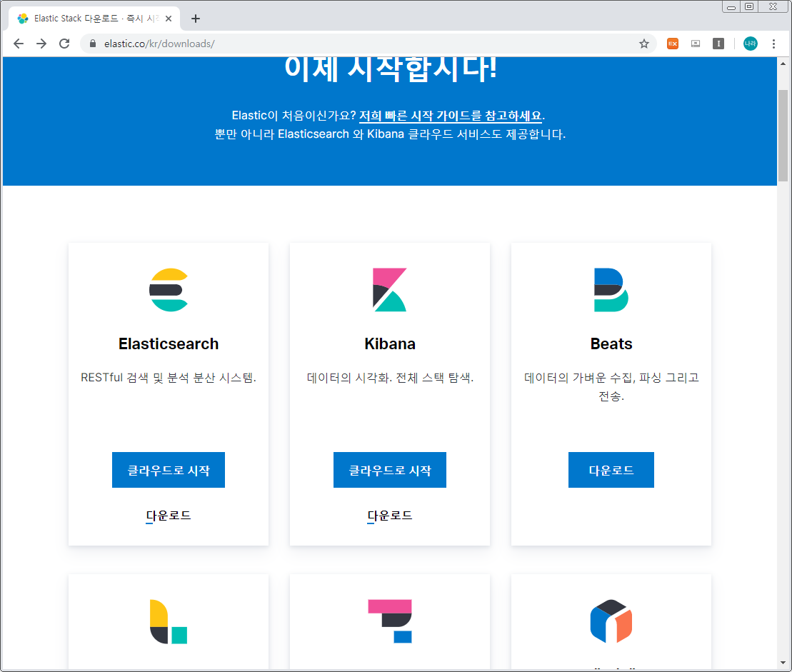Viewport: 792px width, 672px height.
Task: Close the Elastic Stack tab
Action: (x=169, y=19)
